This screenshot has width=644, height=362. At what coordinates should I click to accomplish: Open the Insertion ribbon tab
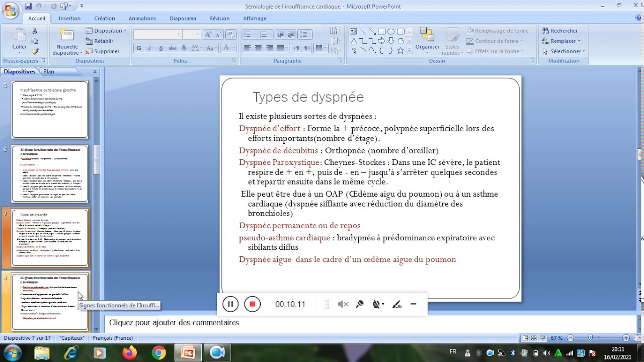[x=69, y=19]
